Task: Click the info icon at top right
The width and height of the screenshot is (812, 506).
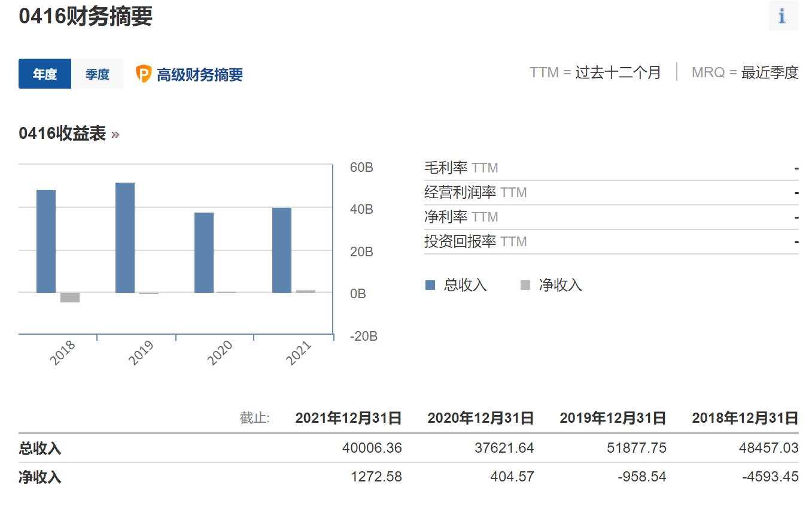Action: pos(783,16)
